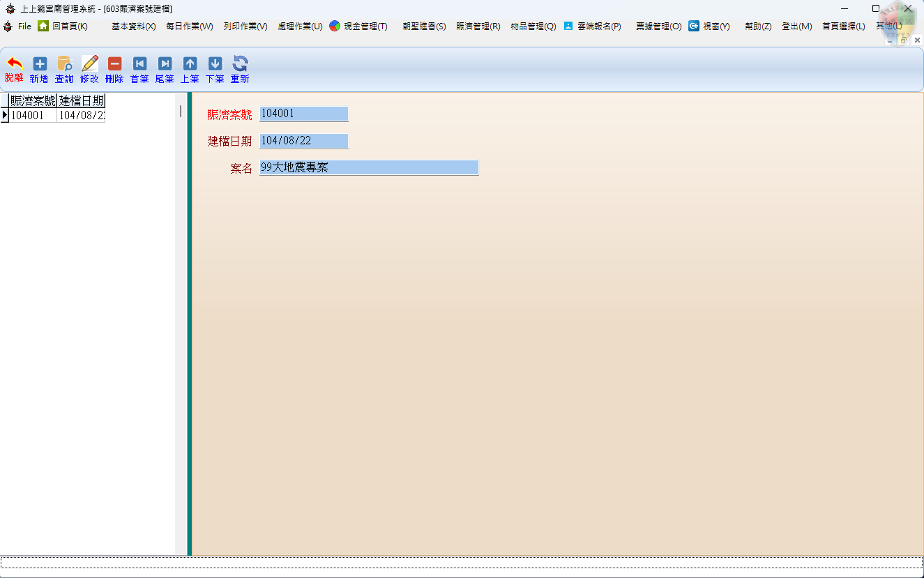Select the 104001 row in the list

pyautogui.click(x=33, y=116)
